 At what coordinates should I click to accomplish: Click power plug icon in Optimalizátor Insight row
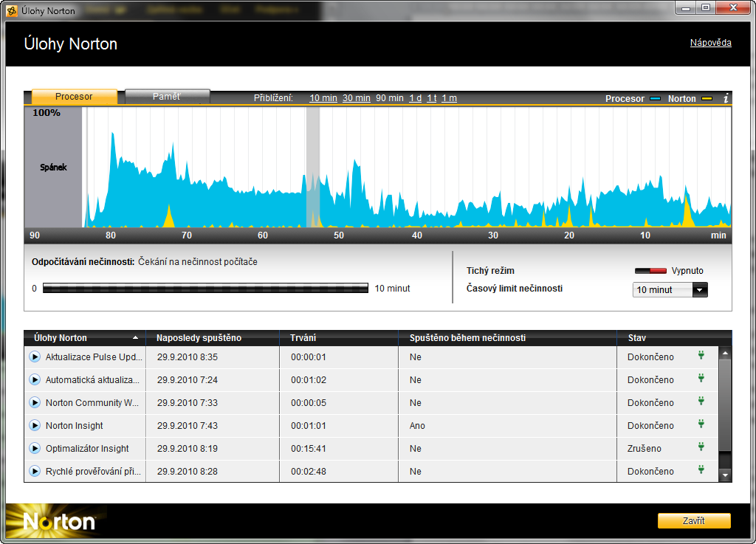(x=701, y=447)
